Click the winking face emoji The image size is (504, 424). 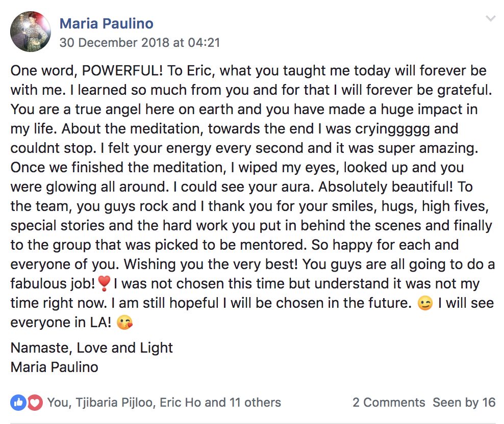[425, 303]
